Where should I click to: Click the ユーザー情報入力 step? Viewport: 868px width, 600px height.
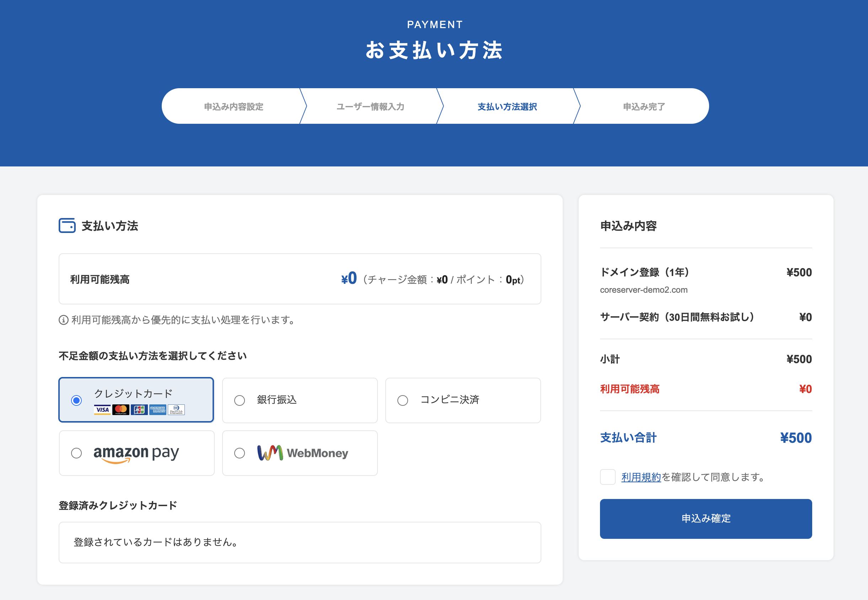(370, 106)
